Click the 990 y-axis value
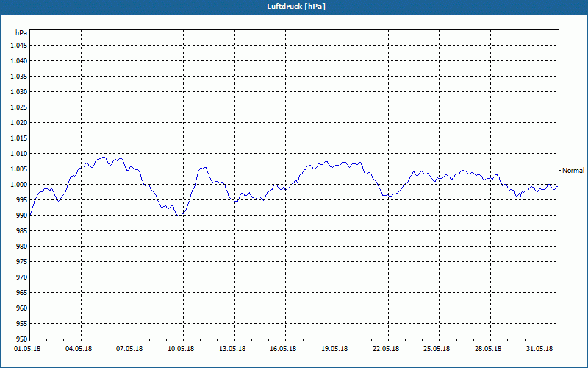 23,215
